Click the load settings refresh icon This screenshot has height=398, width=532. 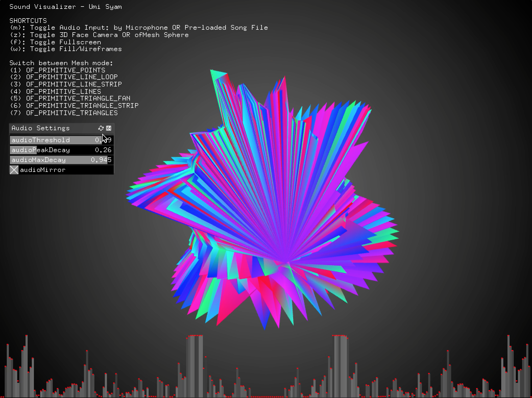coord(101,128)
